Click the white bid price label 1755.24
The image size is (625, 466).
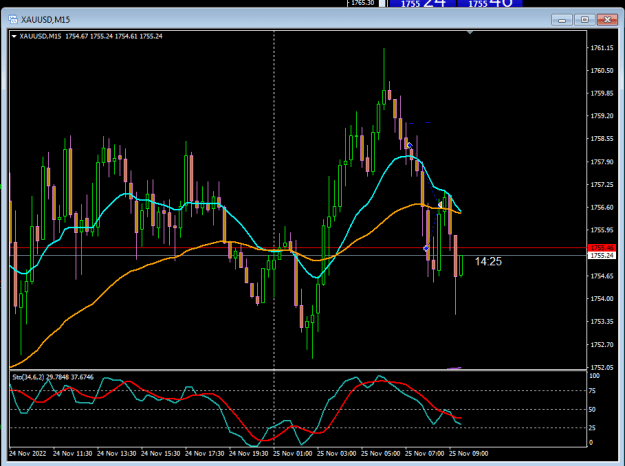(x=602, y=256)
